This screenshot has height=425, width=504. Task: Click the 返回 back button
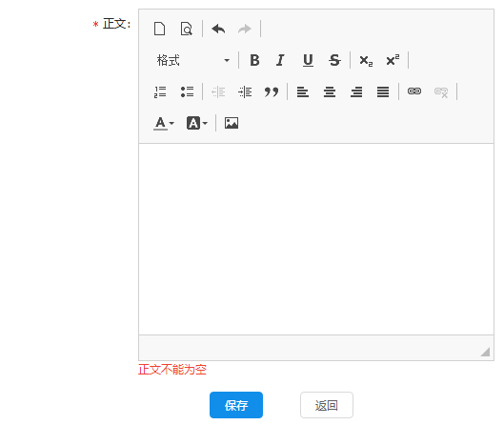click(x=327, y=405)
